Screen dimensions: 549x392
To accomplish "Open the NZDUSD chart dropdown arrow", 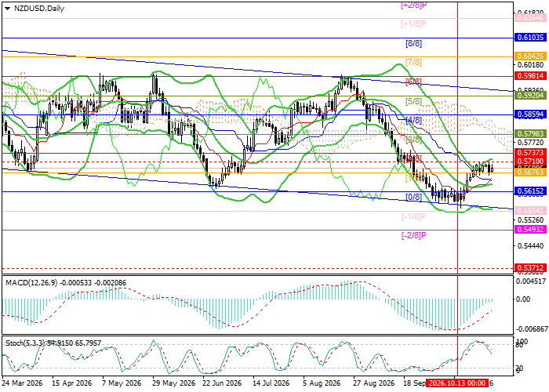I will coord(7,9).
